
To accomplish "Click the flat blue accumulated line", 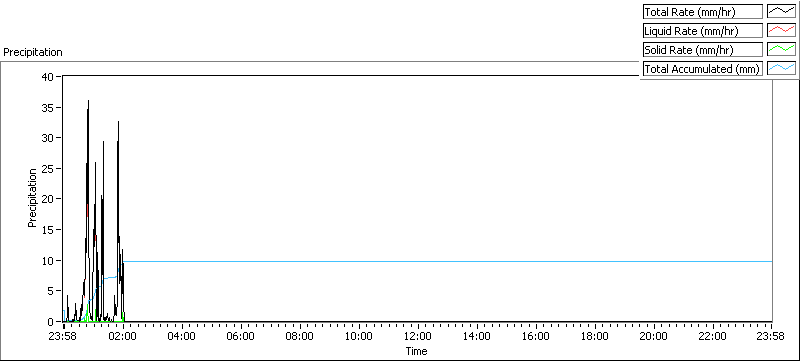I will [x=448, y=261].
